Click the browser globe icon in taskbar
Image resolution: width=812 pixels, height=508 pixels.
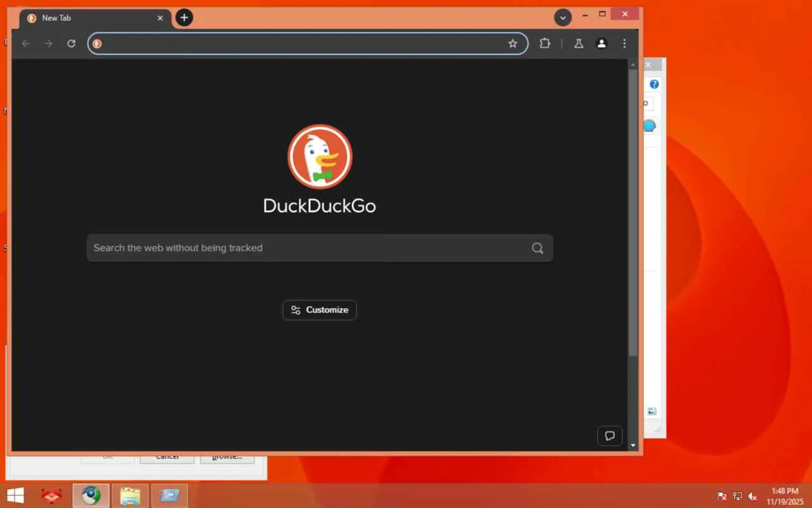coord(91,495)
